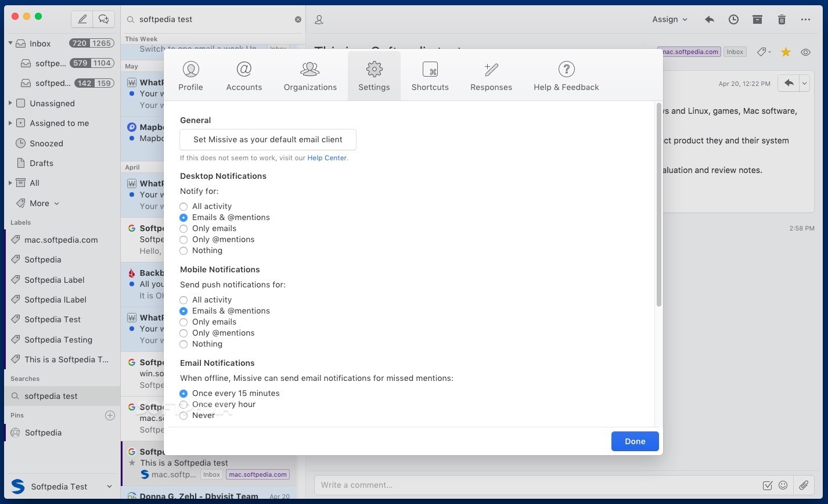Open the assignee person icon

pyautogui.click(x=319, y=20)
